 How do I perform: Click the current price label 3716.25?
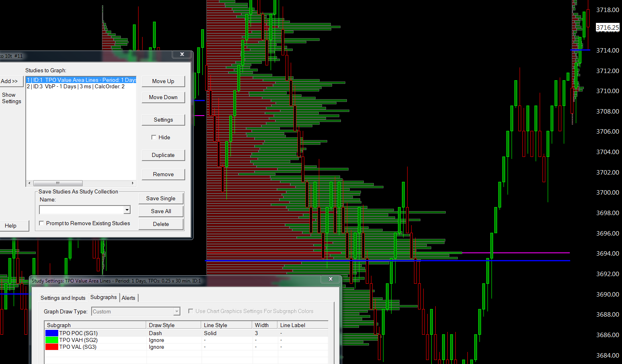(x=608, y=28)
